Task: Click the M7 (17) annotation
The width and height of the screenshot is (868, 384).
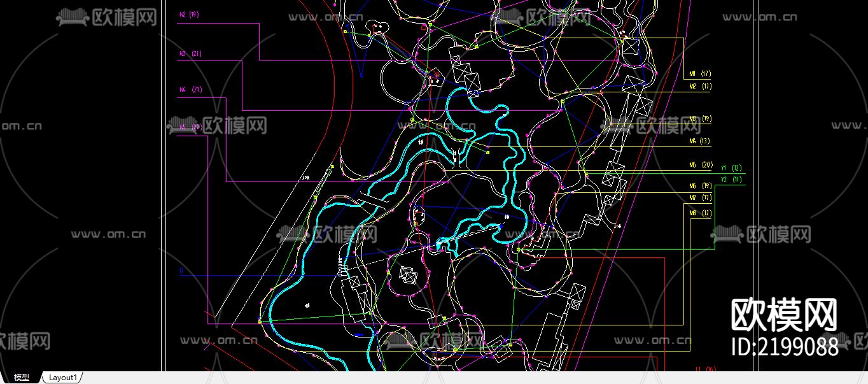Action: [700, 198]
